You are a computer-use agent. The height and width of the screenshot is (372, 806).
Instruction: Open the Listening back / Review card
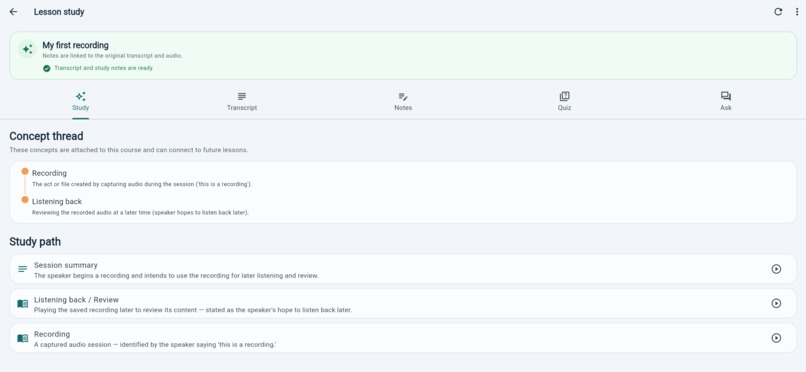403,303
